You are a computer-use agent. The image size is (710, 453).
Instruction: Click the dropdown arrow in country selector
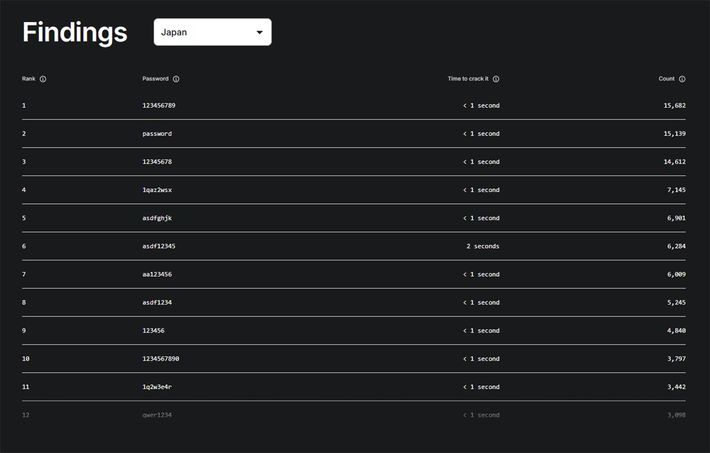(x=260, y=32)
